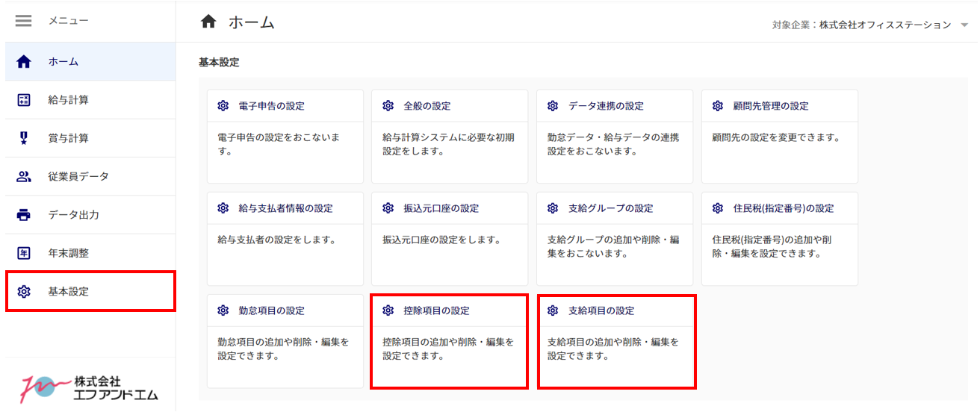Viewport: 980px width, 412px height.
Task: Click the home icon in the sidebar
Action: tap(24, 62)
